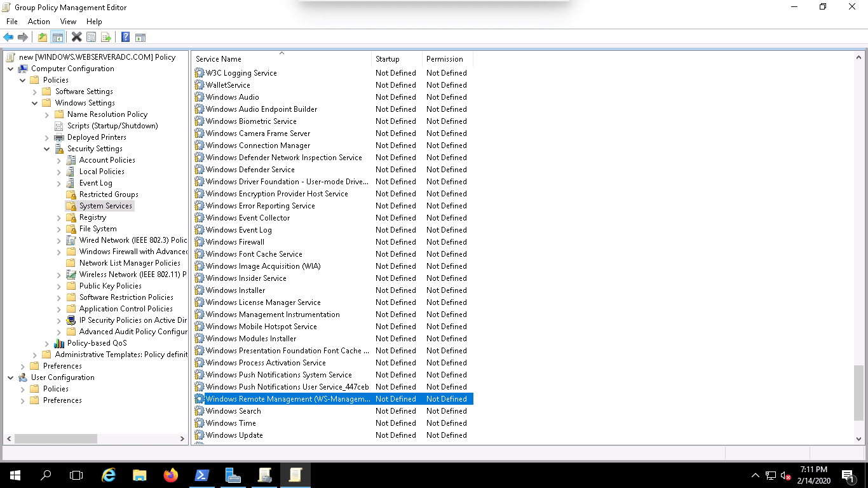Toggle the Show/Hide Action Pane toolbar icon
The width and height of the screenshot is (868, 488).
(140, 37)
